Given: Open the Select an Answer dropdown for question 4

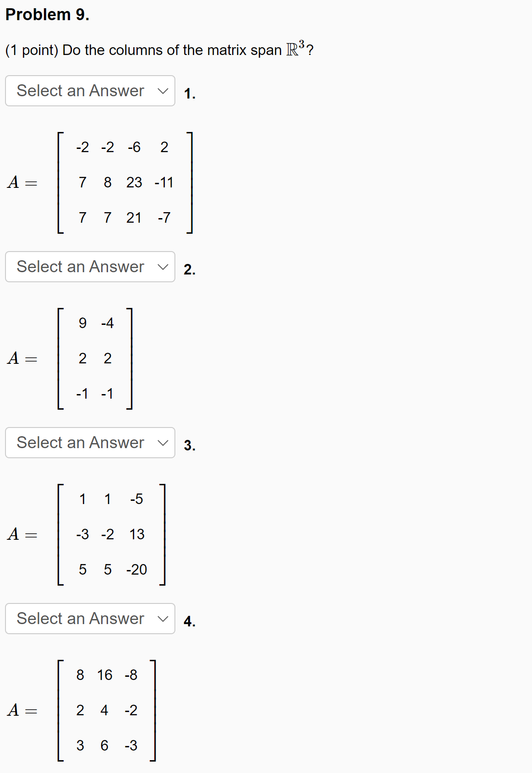Looking at the screenshot, I should pos(90,619).
